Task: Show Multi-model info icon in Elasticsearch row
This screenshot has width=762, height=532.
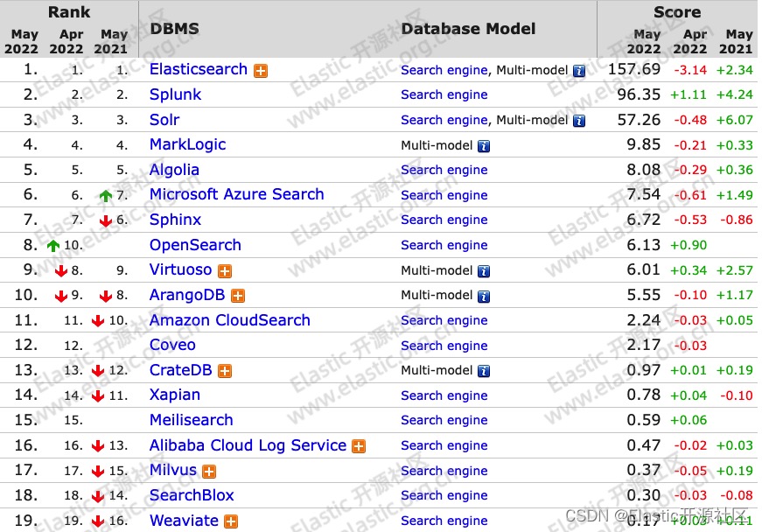Action: pyautogui.click(x=579, y=71)
